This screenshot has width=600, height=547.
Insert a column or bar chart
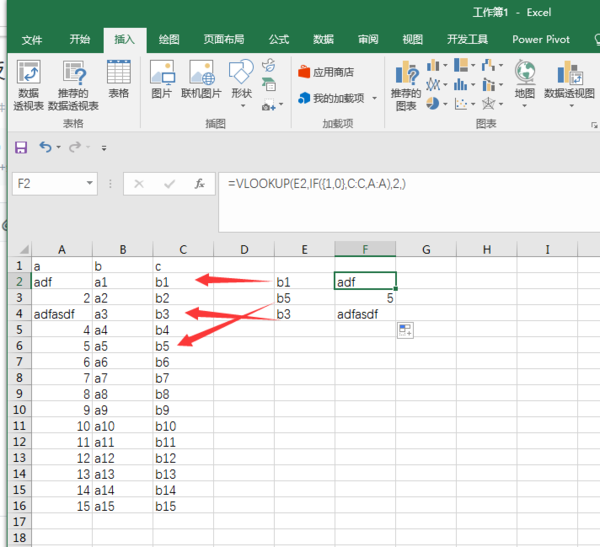433,65
